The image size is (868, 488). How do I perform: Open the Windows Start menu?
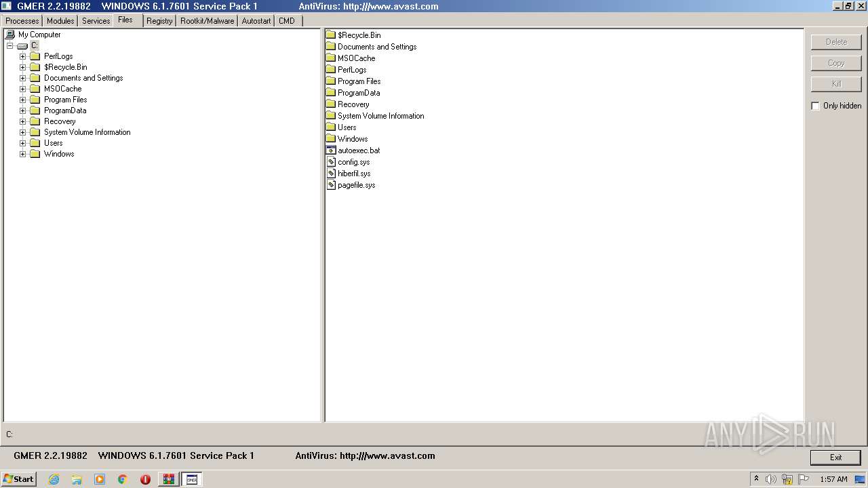tap(19, 479)
